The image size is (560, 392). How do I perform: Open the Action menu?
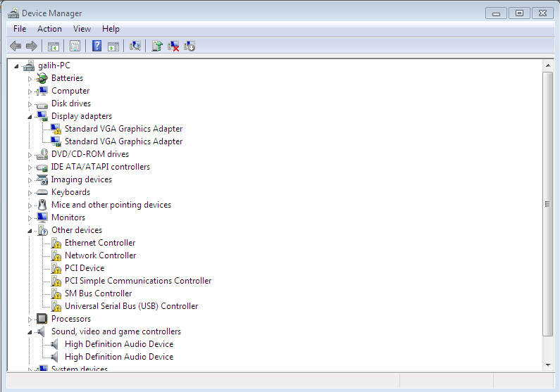coord(49,29)
